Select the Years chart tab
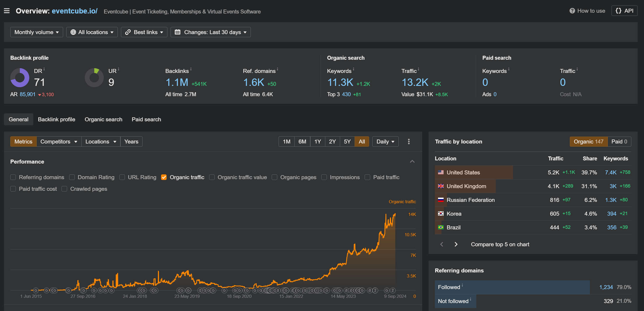The width and height of the screenshot is (644, 311). pos(131,142)
